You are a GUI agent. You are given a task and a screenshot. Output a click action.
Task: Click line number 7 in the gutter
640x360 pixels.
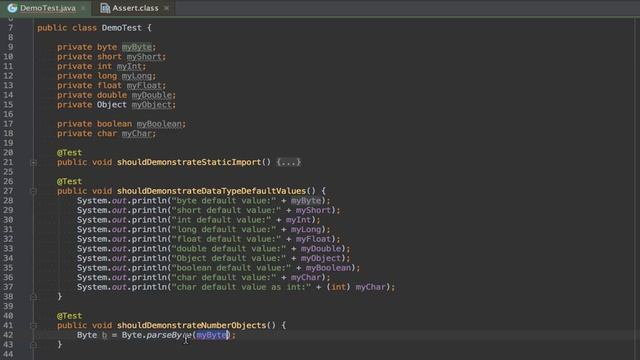[11, 28]
